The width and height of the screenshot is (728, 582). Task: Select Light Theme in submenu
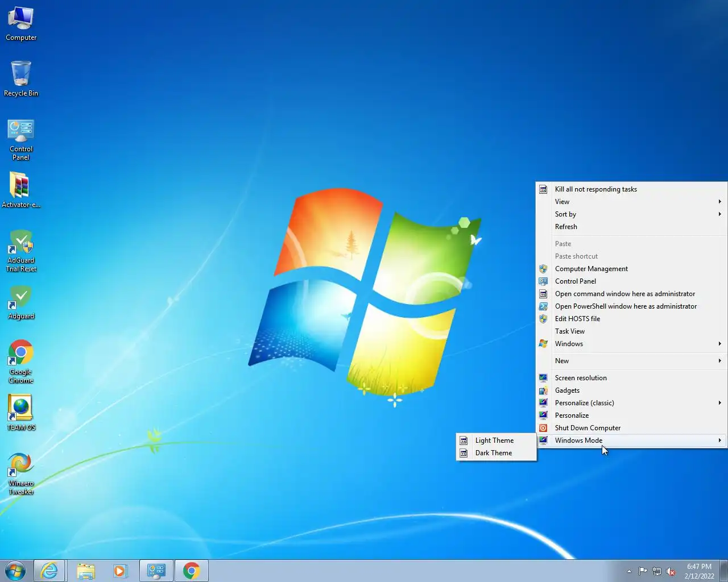[x=496, y=440]
